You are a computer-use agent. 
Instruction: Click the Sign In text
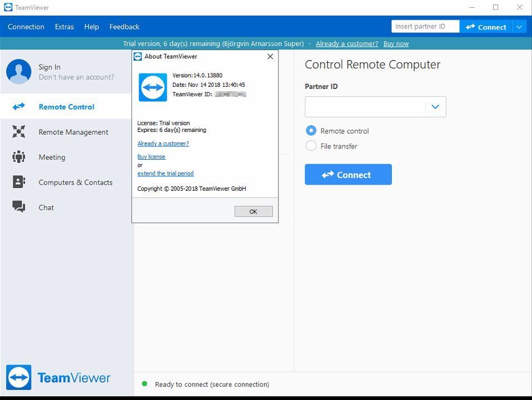(49, 67)
